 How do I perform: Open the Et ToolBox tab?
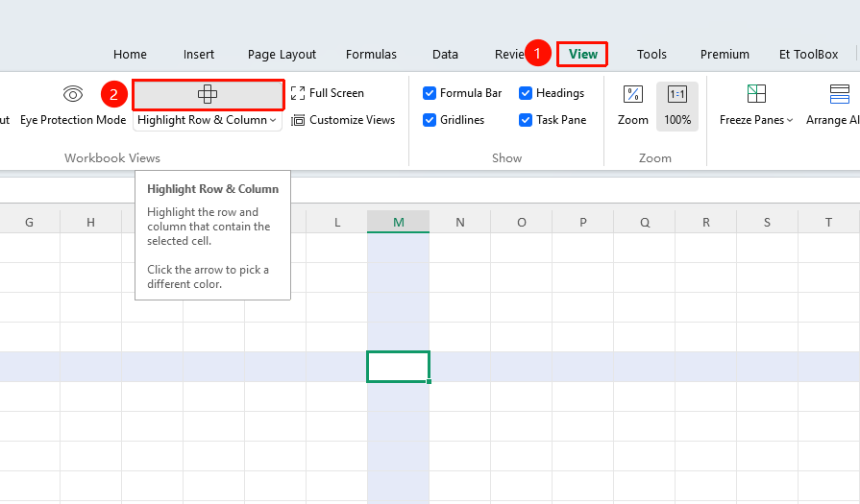click(x=808, y=54)
